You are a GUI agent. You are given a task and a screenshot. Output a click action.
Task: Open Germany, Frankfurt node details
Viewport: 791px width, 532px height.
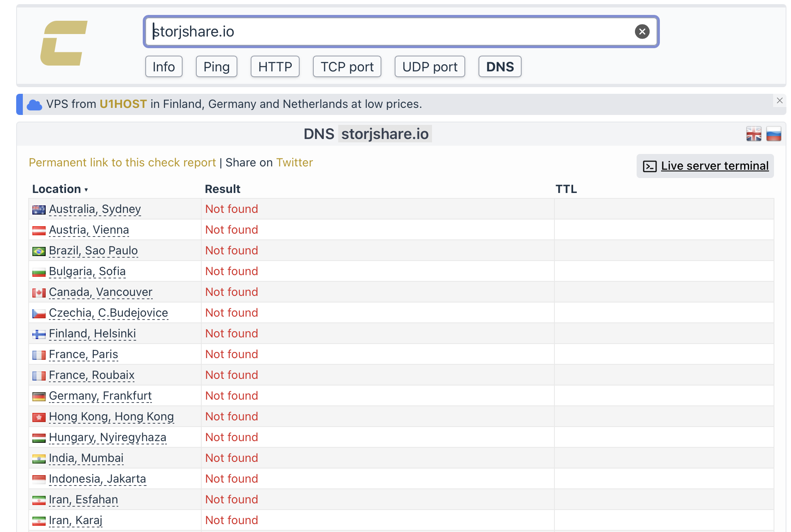(x=100, y=396)
